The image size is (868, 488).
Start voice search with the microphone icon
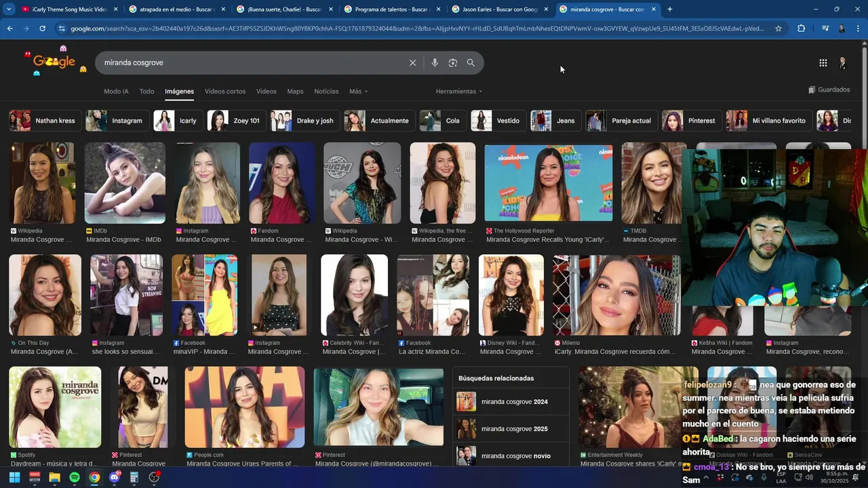coord(435,62)
